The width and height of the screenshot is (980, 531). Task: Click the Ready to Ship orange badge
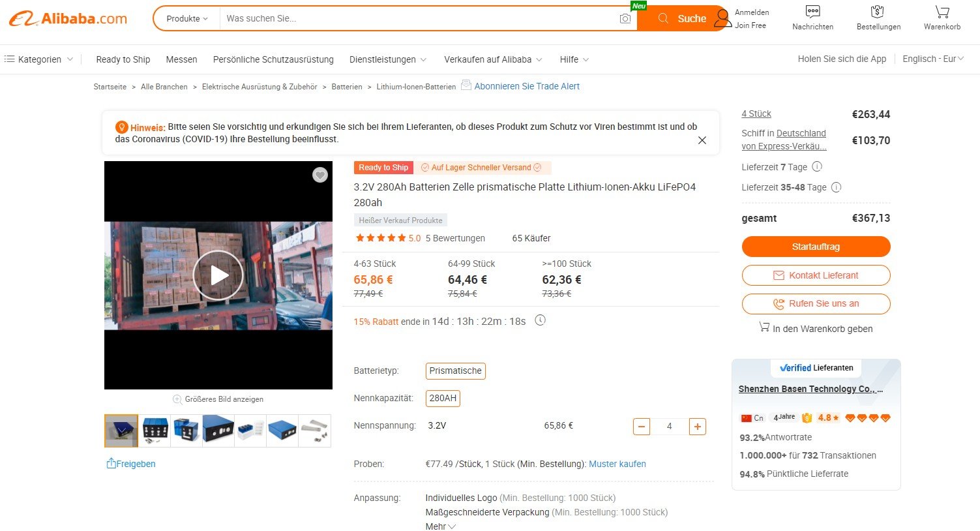coord(383,168)
